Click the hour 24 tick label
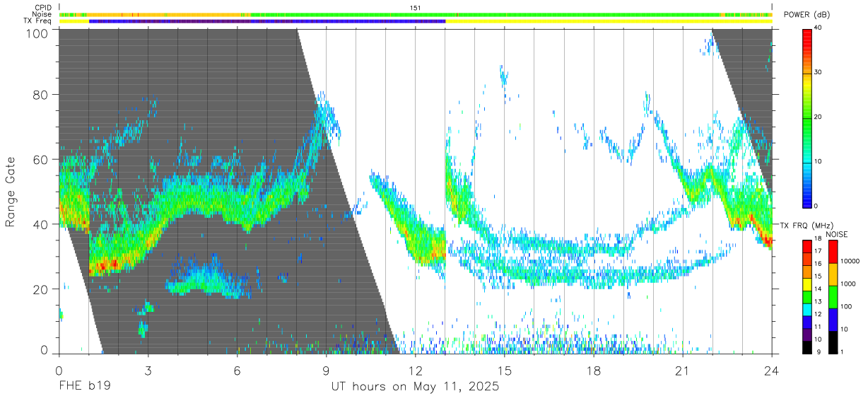Image resolution: width=868 pixels, height=401 pixels. 772,370
